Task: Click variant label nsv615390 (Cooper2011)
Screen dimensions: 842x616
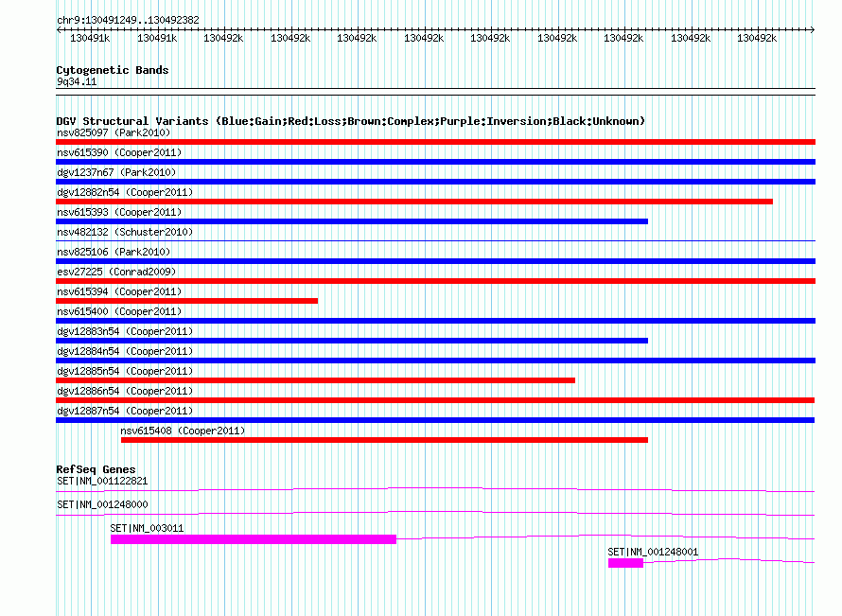Action: click(x=119, y=152)
